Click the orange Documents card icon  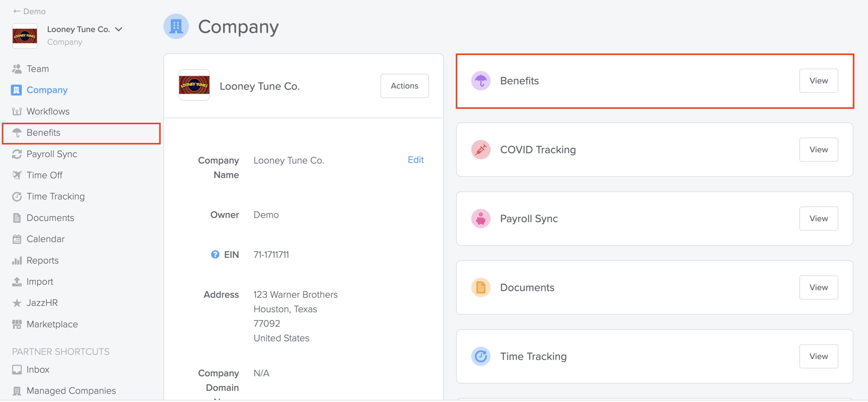tap(481, 288)
